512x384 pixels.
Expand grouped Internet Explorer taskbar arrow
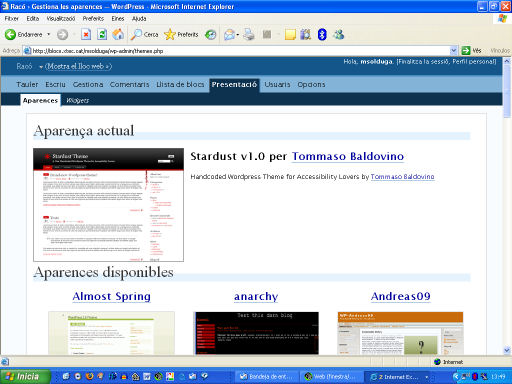[x=427, y=377]
